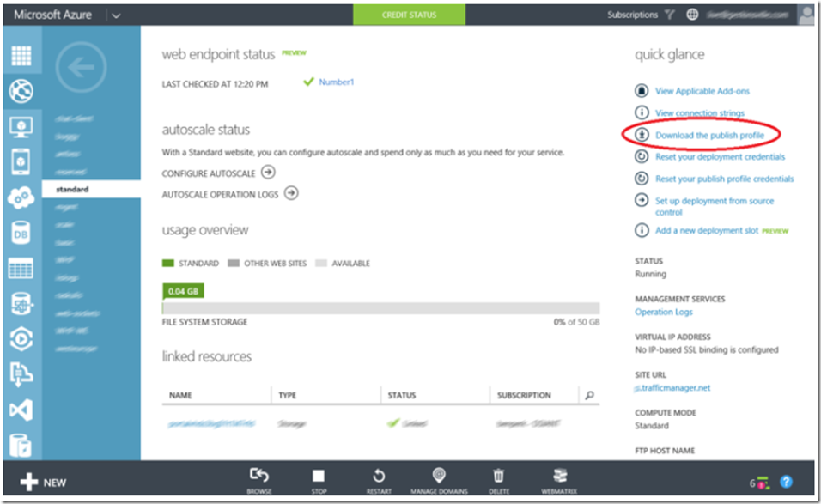Open the trafficmanager.net site URL
The width and height of the screenshot is (821, 504).
(672, 388)
